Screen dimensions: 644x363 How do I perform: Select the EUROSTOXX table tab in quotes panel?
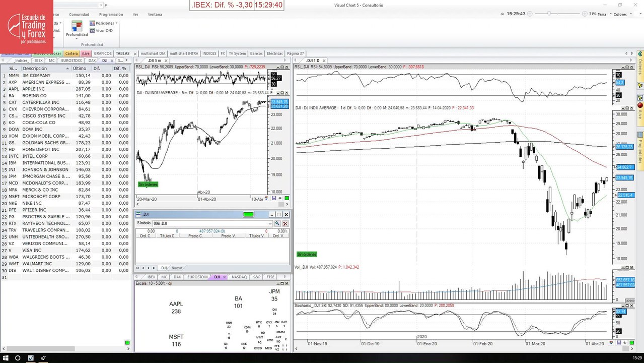[x=71, y=60]
